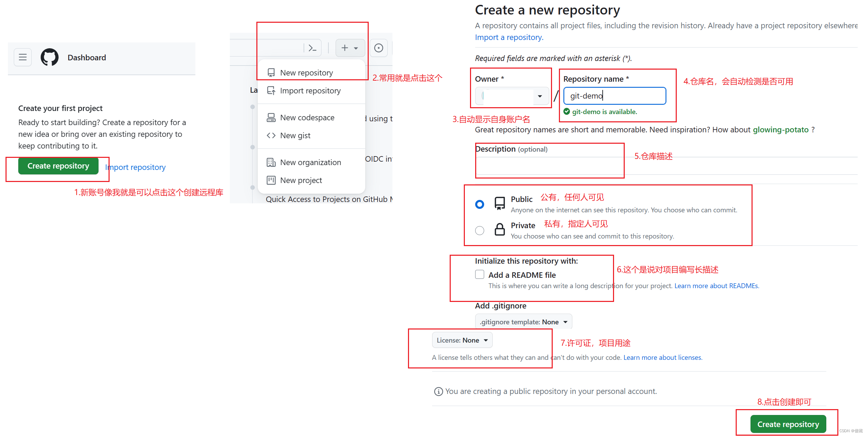Open the License None dropdown
868x436 pixels.
tap(462, 340)
